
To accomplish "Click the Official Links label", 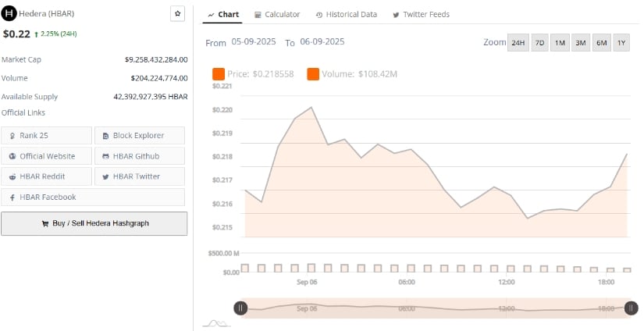I will [x=23, y=112].
